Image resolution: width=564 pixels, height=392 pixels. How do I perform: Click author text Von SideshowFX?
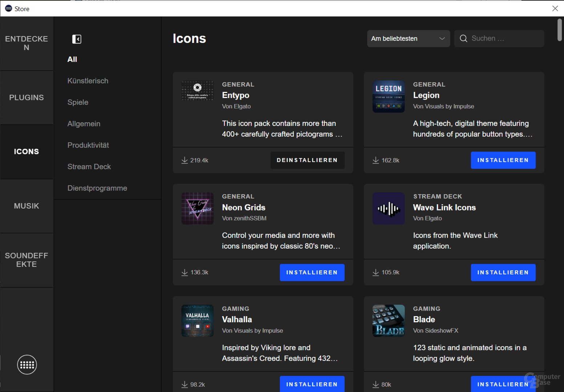[435, 331]
